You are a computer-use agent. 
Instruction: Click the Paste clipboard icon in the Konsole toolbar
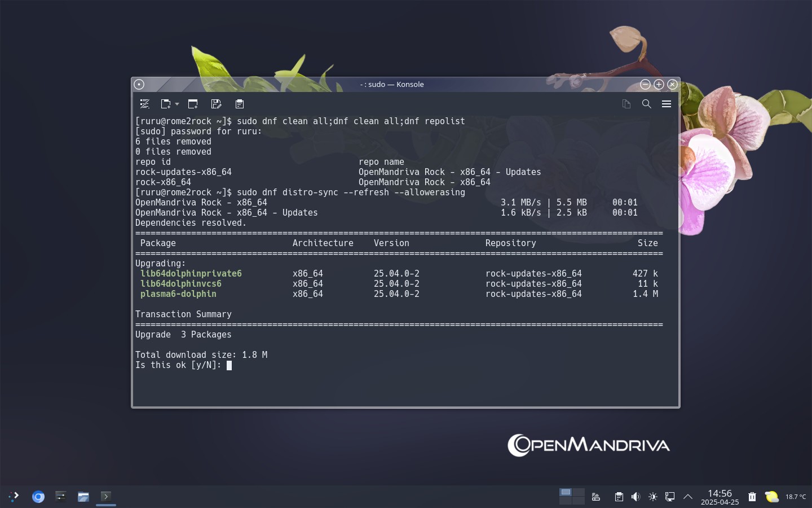pos(240,104)
